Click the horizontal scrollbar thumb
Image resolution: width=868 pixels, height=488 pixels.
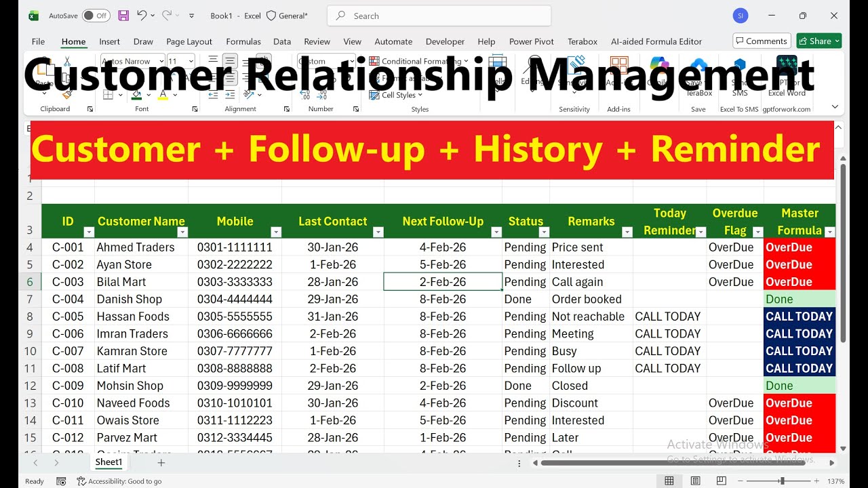pos(673,463)
